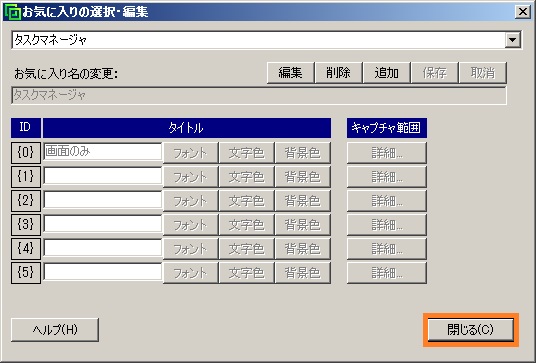Open 詳細... capture range for row {5}
The image size is (536, 363).
387,273
